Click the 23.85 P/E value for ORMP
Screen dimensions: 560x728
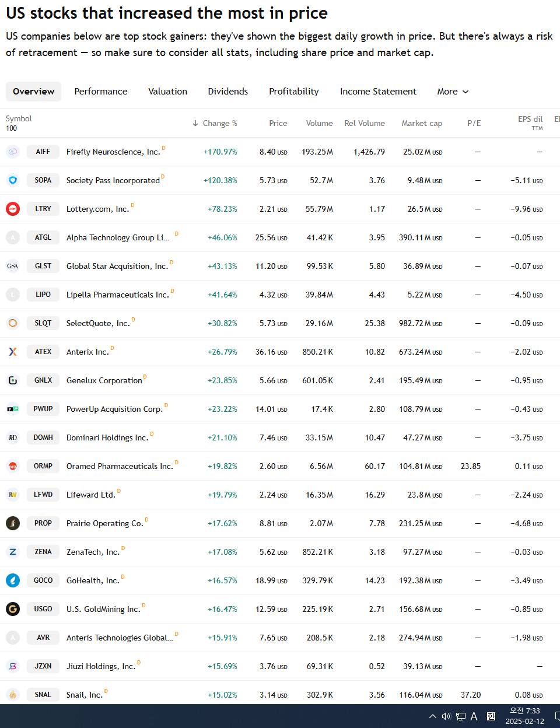[x=471, y=466]
